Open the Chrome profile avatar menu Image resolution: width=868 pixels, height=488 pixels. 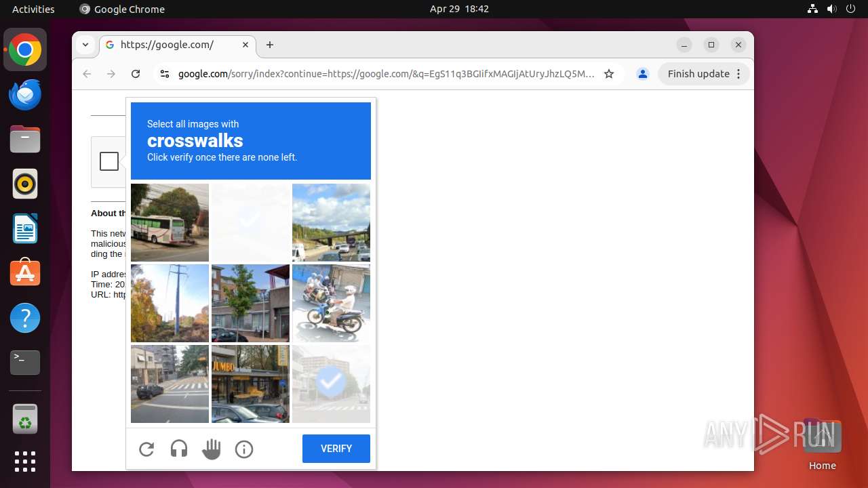[x=643, y=74]
